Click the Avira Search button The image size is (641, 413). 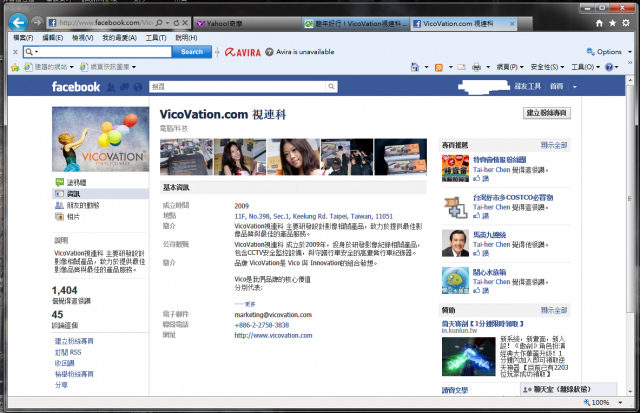192,52
